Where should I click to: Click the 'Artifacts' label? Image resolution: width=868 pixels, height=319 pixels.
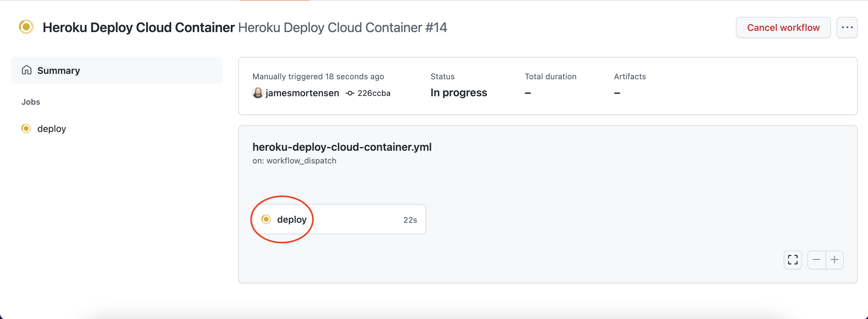629,77
